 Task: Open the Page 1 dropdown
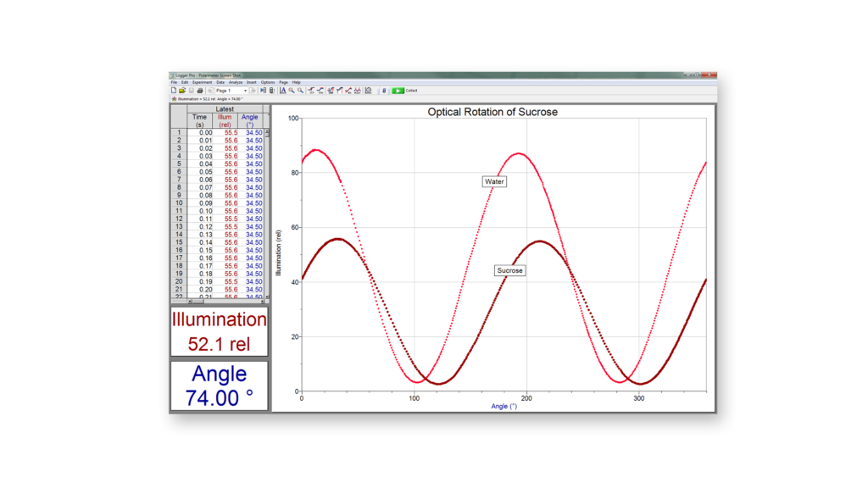244,91
